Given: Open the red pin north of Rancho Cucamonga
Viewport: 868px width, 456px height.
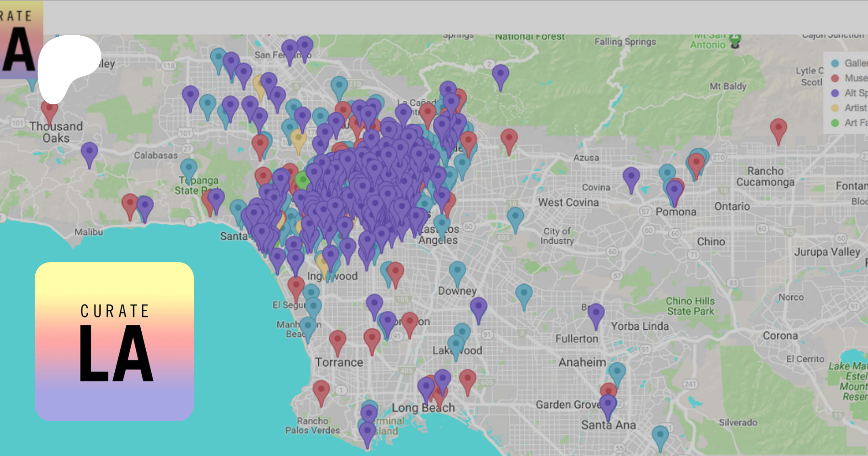Looking at the screenshot, I should (778, 128).
